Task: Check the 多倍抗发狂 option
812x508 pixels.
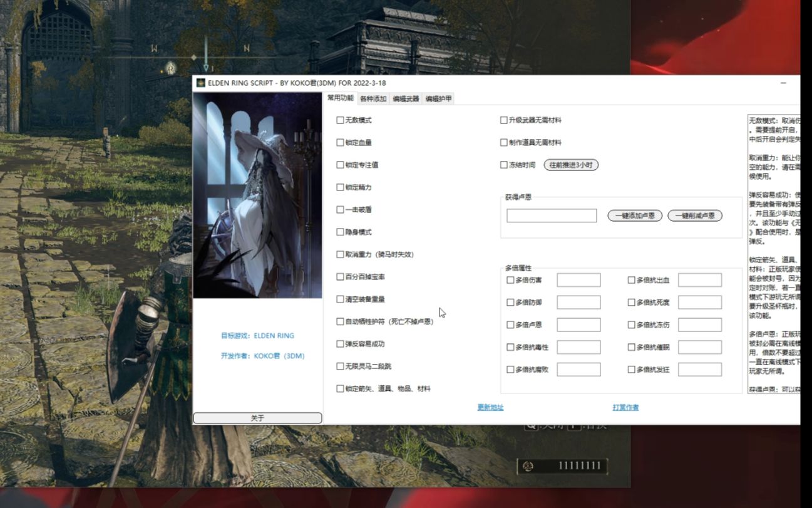Action: coord(632,370)
